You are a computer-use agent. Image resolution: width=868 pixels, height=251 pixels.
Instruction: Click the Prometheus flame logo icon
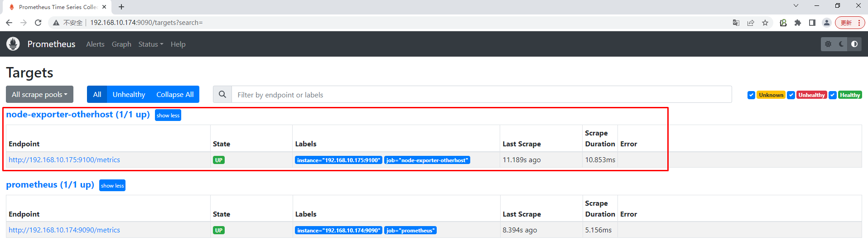click(x=13, y=44)
